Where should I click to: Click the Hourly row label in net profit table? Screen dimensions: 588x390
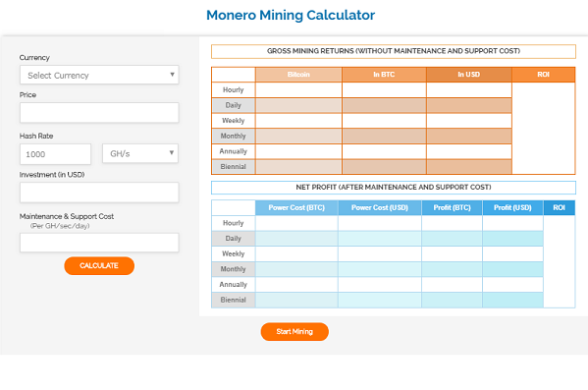[234, 223]
